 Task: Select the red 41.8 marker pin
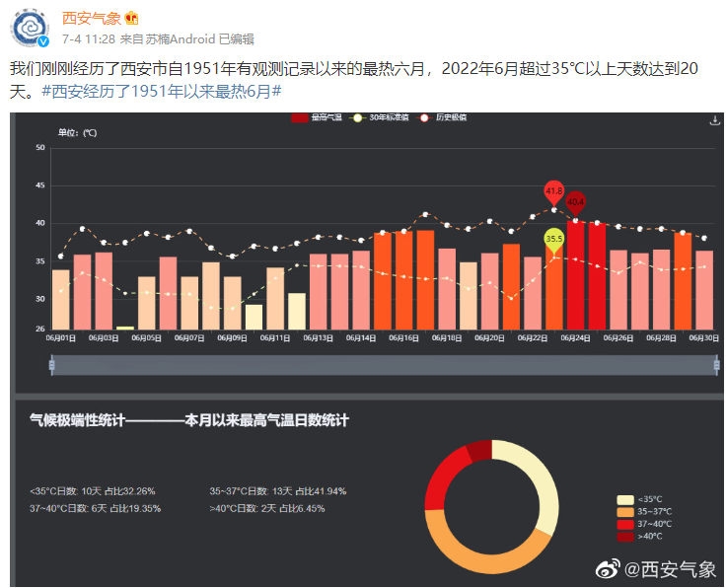click(x=553, y=193)
